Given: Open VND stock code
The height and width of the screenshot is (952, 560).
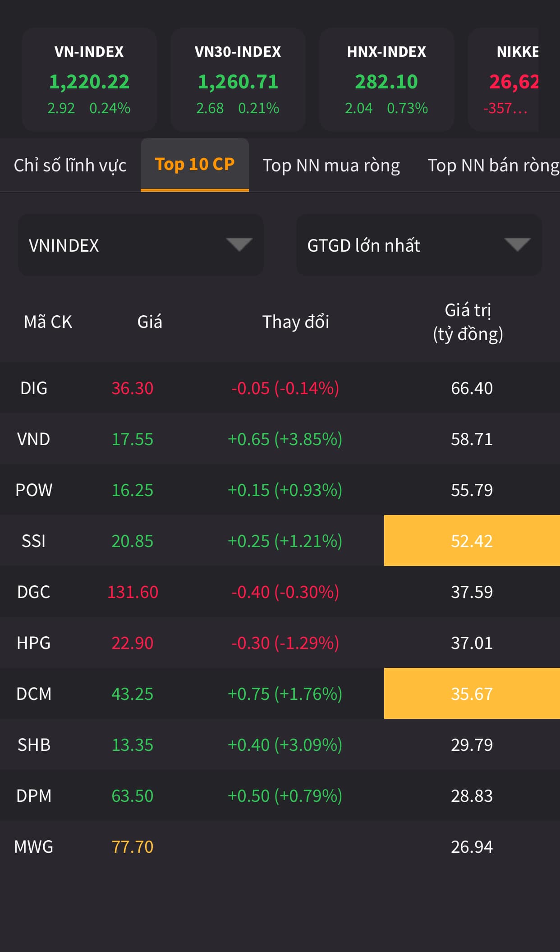Looking at the screenshot, I should click(x=34, y=439).
